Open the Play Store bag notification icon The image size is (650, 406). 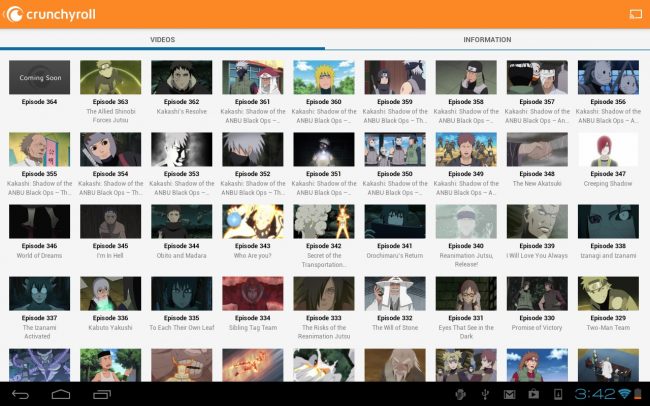click(x=534, y=394)
